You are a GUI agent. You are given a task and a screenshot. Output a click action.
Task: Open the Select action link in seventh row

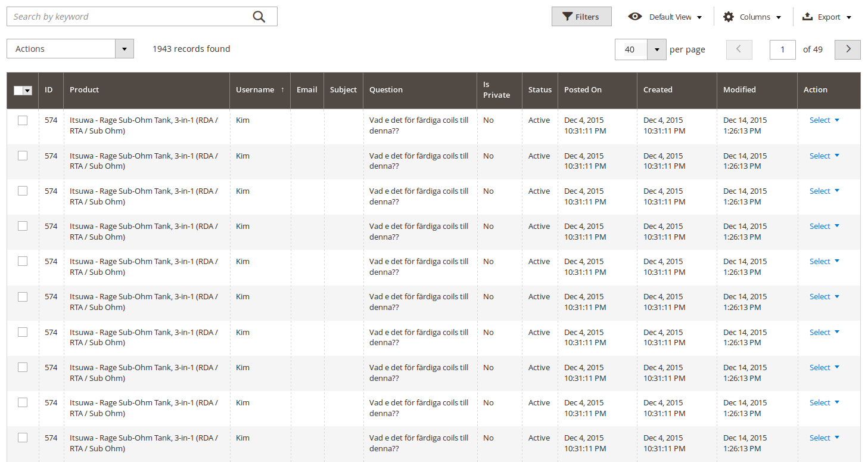click(824, 332)
